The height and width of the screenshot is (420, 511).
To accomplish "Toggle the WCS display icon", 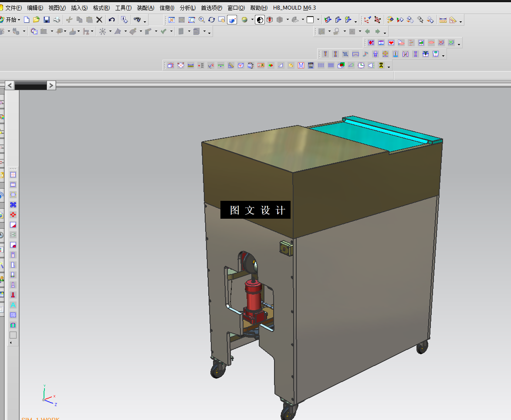I will 368,20.
